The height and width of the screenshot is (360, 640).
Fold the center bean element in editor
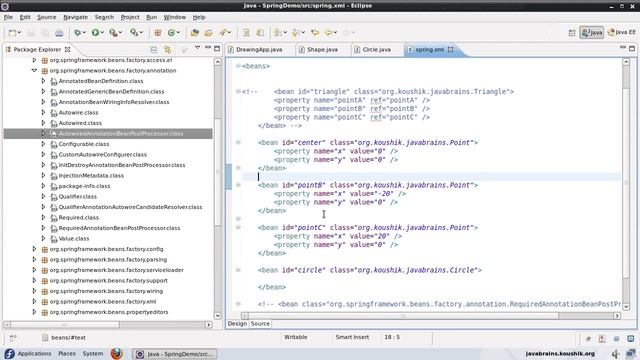pos(238,142)
